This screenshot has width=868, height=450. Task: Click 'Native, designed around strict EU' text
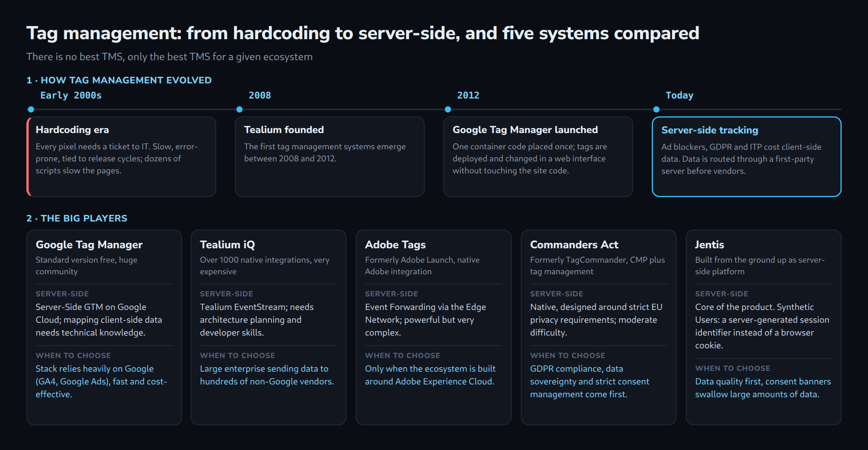[x=596, y=320]
